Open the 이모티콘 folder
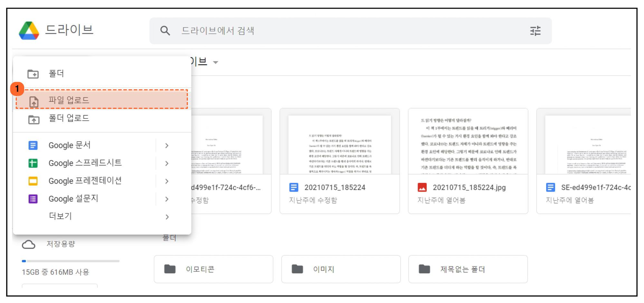Viewport: 644px width, 303px height. (213, 269)
